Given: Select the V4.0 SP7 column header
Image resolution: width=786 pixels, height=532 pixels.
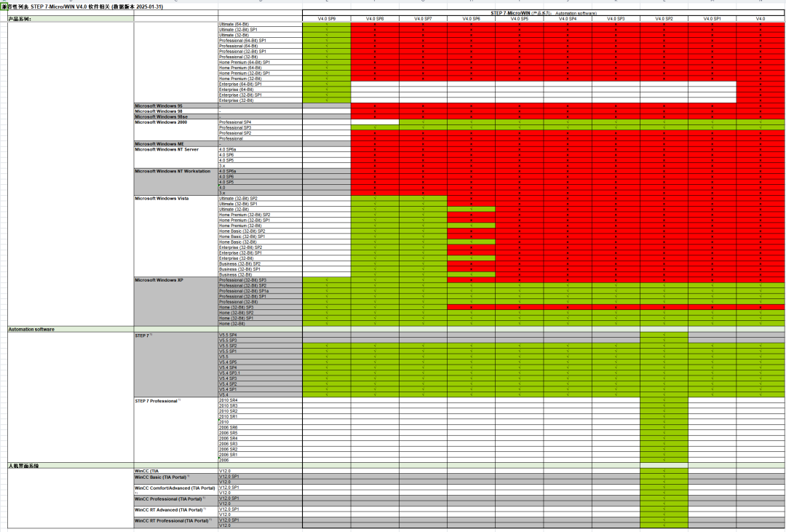Looking at the screenshot, I should point(423,18).
